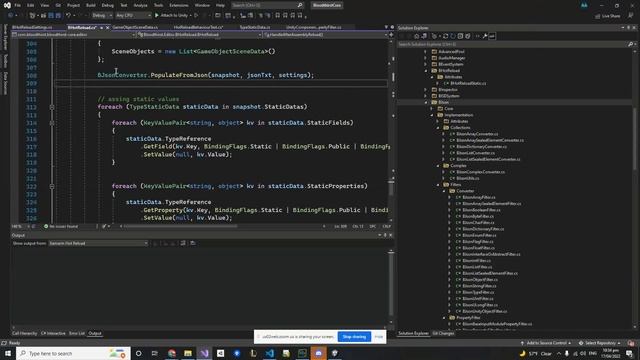Switch to the Call Hierarchy tab
This screenshot has width=640, height=360.
(x=24, y=333)
